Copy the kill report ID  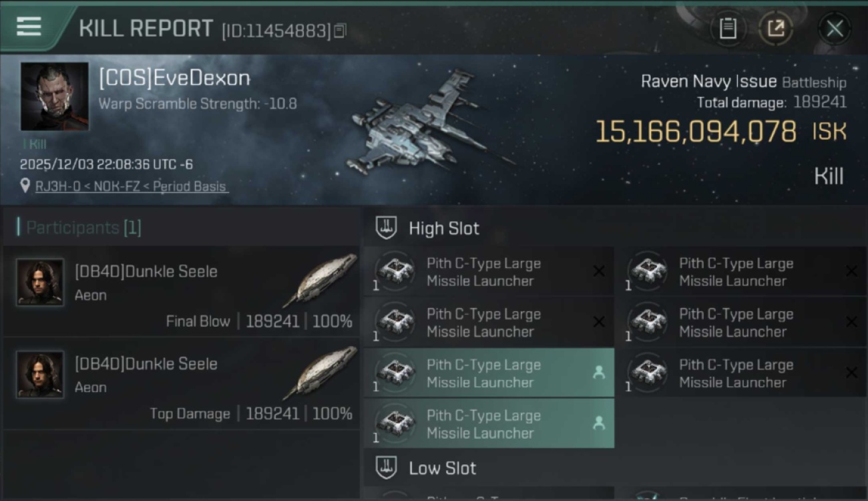click(340, 31)
